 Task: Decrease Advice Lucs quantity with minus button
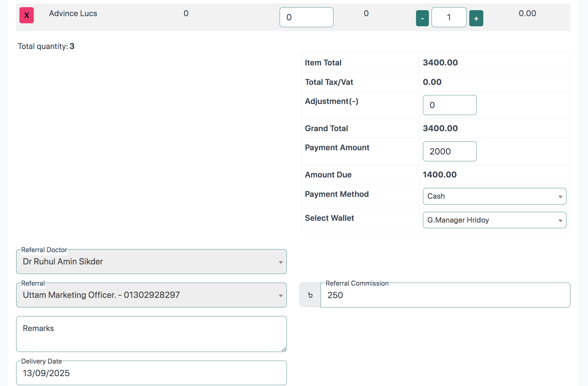(x=422, y=18)
